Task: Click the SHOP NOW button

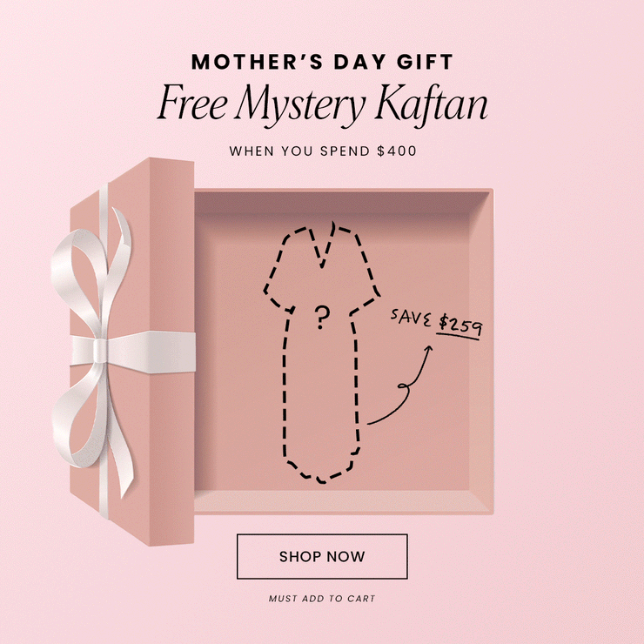Action: point(322,556)
